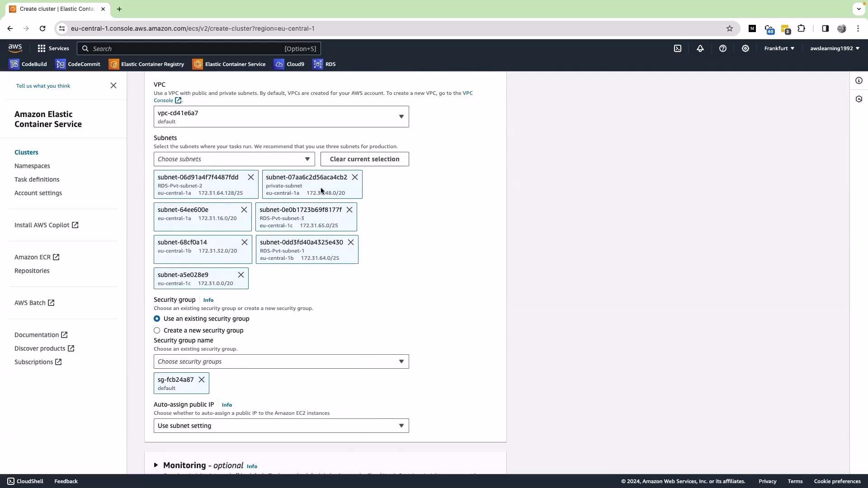Open the awslearning1992 account menu
Image resolution: width=868 pixels, height=488 pixels.
835,48
